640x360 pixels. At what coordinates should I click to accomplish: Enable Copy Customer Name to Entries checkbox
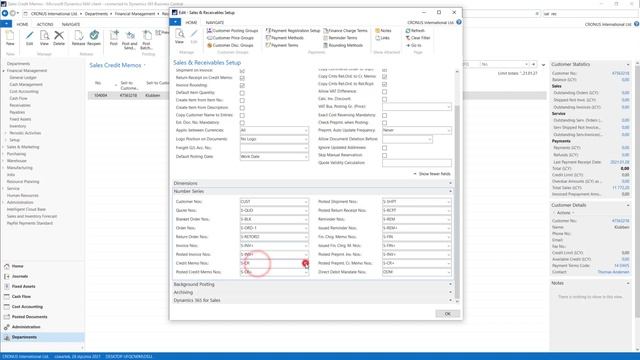(242, 116)
